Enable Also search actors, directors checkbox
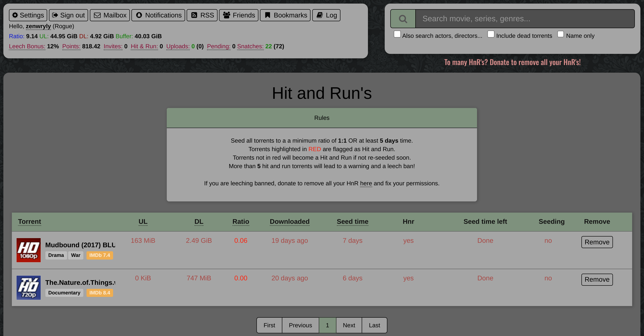Image resolution: width=644 pixels, height=336 pixels. (397, 34)
